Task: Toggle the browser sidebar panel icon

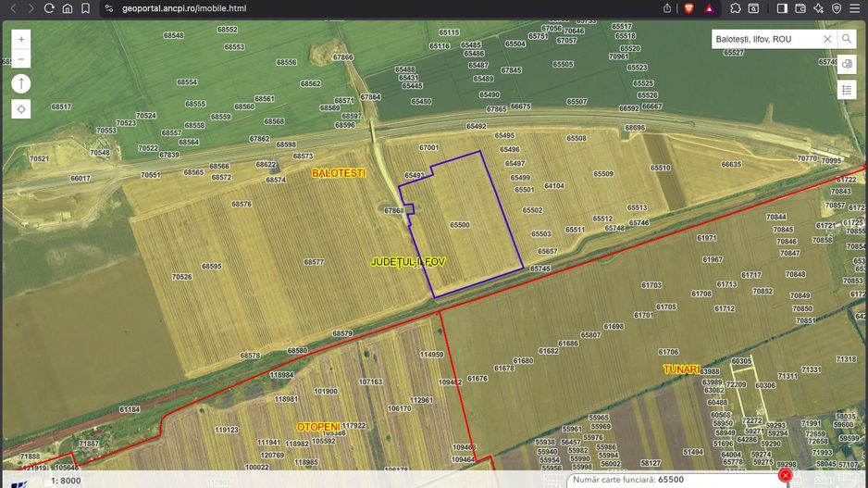Action: (782, 8)
